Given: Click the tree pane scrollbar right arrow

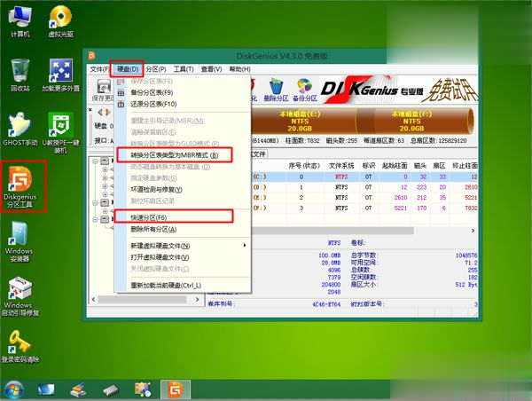Looking at the screenshot, I should pos(197,300).
